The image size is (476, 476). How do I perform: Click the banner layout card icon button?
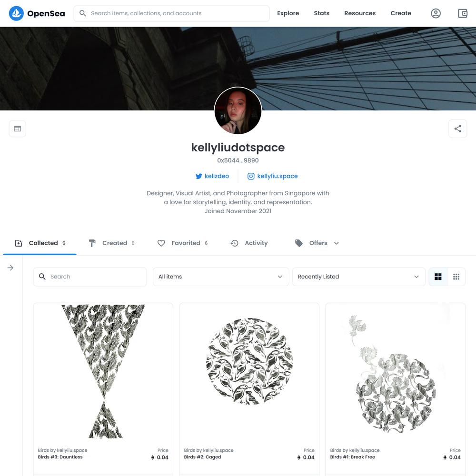tap(18, 129)
